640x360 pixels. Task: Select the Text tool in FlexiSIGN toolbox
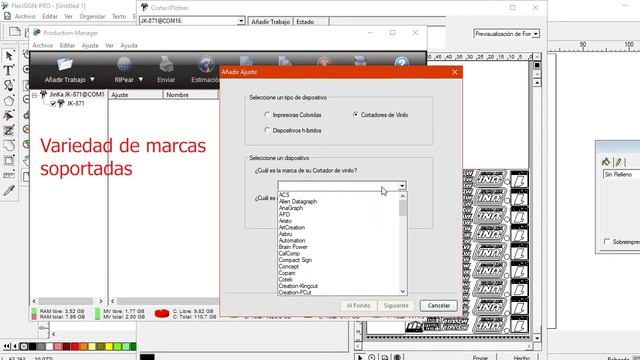click(8, 71)
